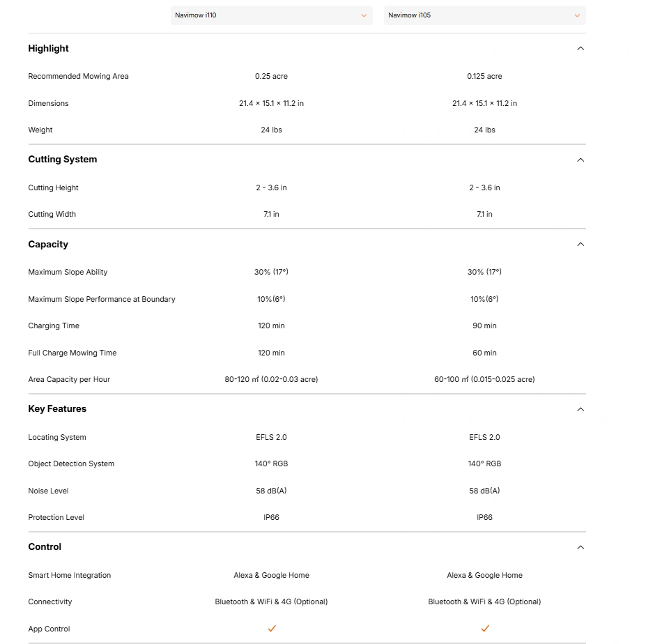Collapse the Cutting System section chevron
Screen dimensions: 669x644
click(x=580, y=160)
